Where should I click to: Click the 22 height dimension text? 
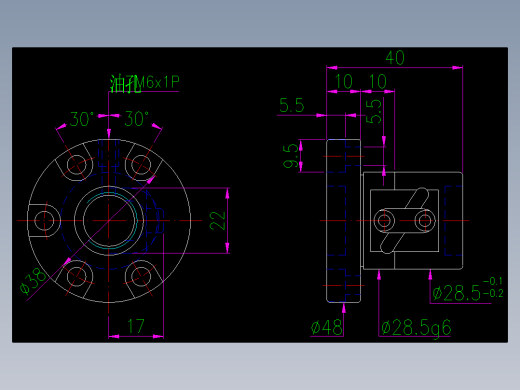[x=217, y=221]
